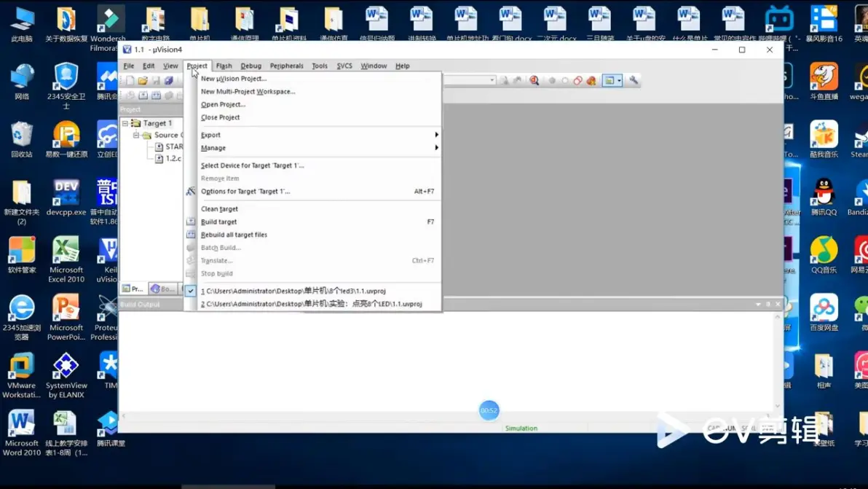
Task: Open Tencent QQ desktop icon
Action: (x=824, y=197)
